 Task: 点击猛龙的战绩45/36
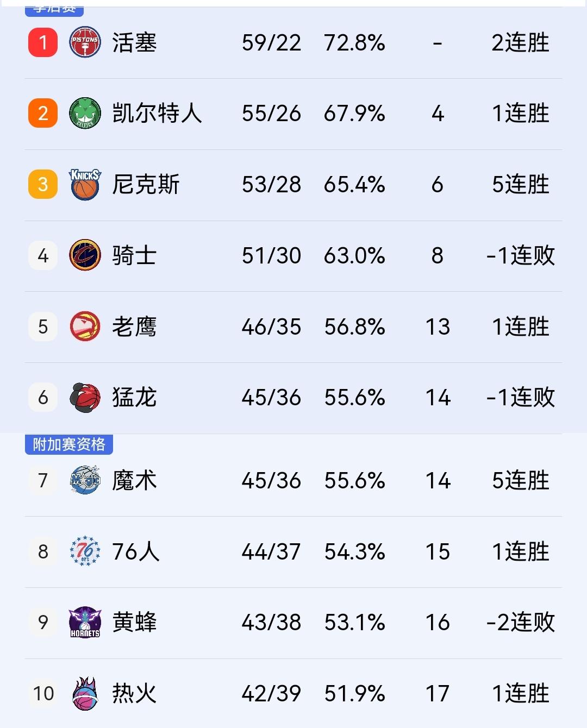click(x=272, y=397)
